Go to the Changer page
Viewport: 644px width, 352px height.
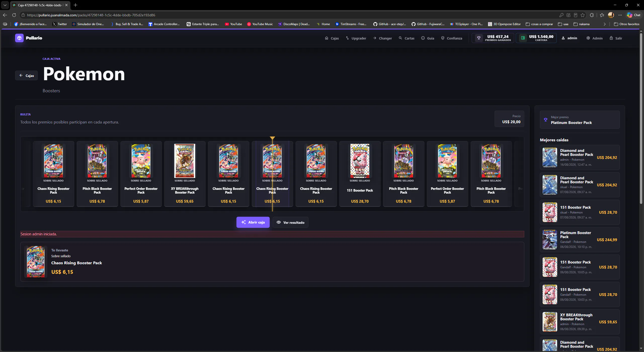(382, 38)
